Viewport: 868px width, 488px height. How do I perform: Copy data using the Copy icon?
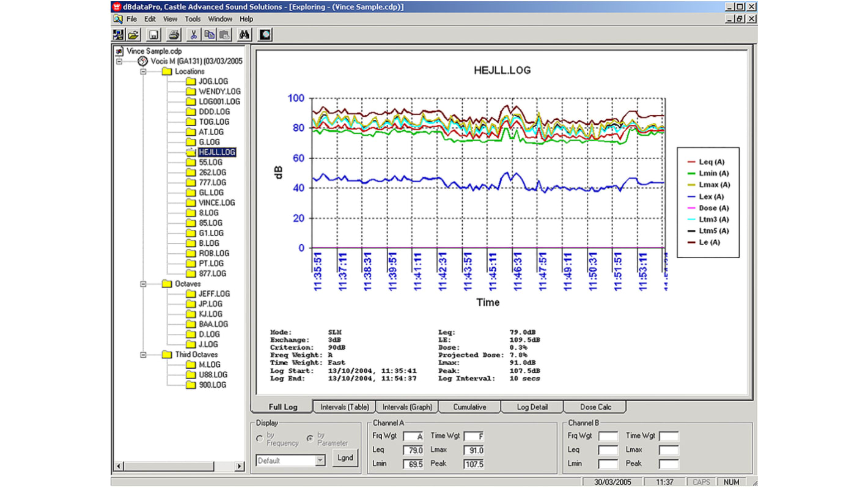point(208,34)
